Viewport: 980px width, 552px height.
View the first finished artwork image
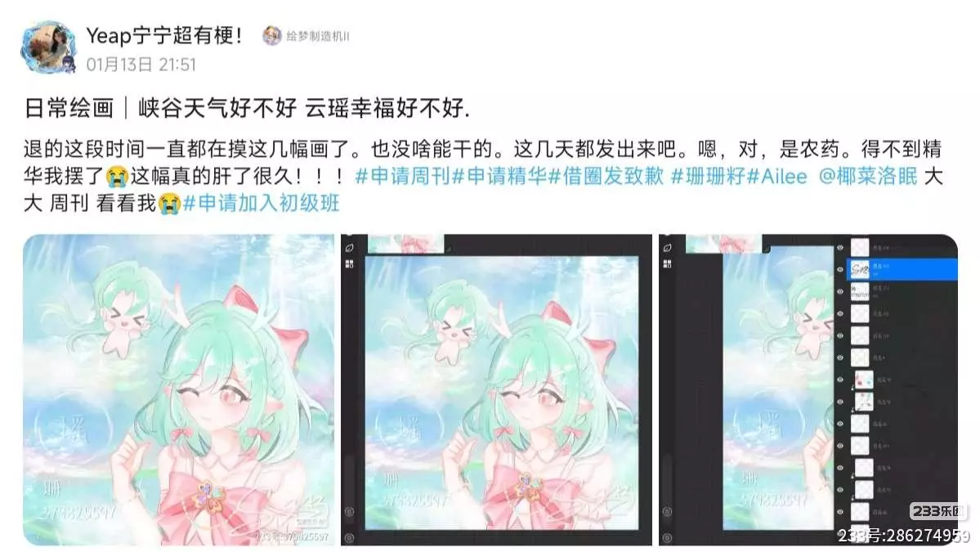tap(179, 389)
